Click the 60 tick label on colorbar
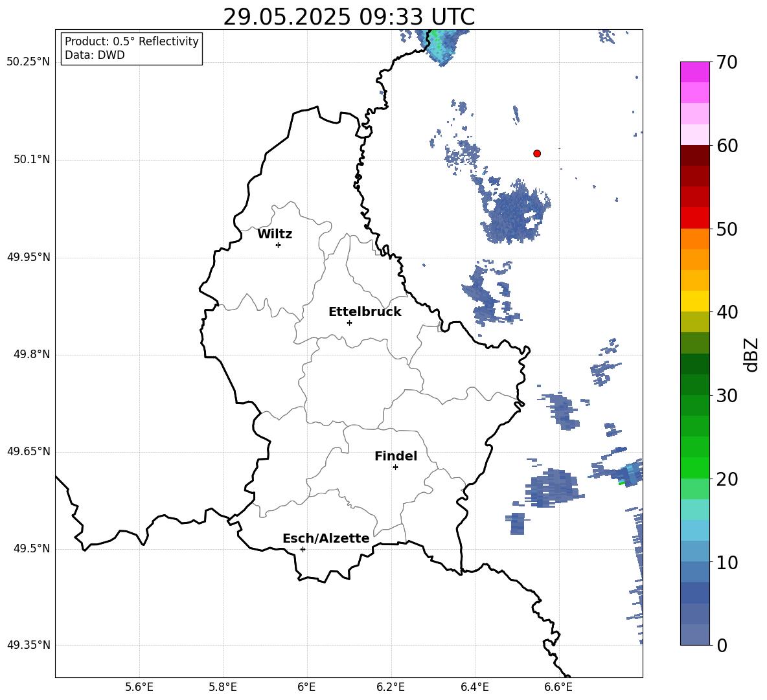 [727, 146]
